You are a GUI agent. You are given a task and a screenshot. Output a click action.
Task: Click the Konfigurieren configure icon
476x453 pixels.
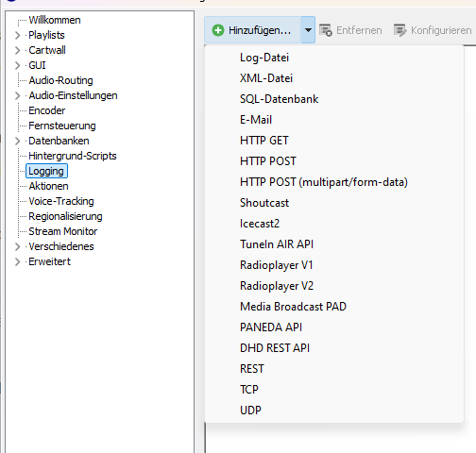tap(400, 30)
